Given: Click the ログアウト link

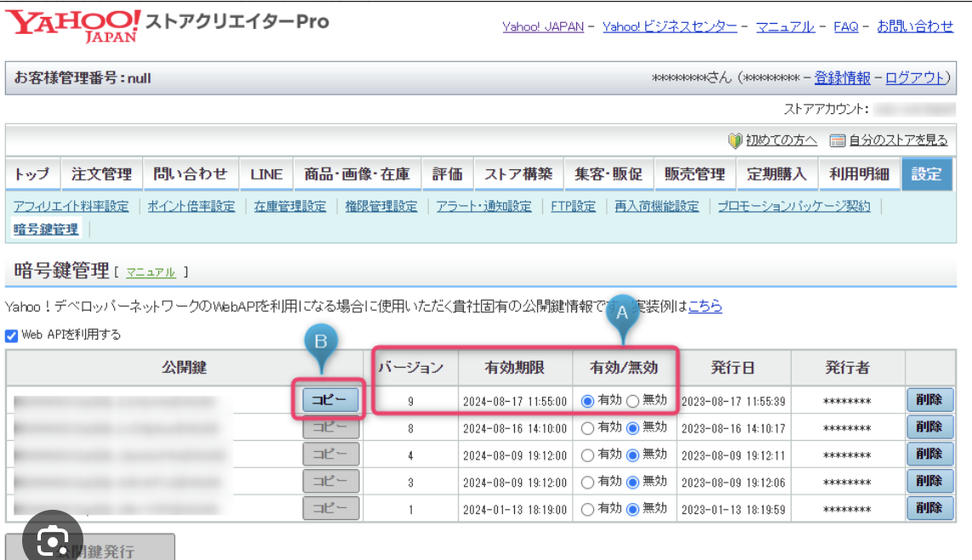Looking at the screenshot, I should (x=915, y=78).
